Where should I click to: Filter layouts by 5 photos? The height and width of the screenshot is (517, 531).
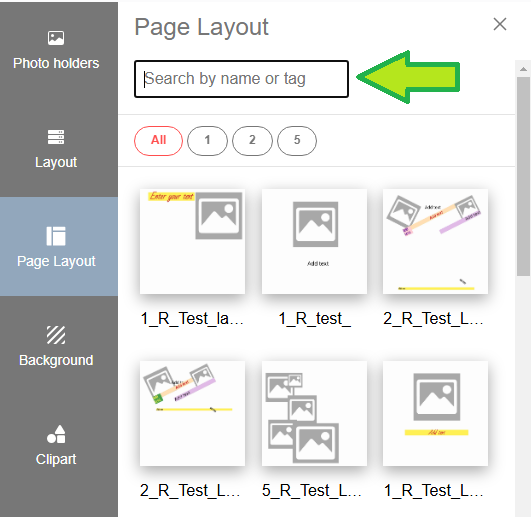[x=297, y=140]
